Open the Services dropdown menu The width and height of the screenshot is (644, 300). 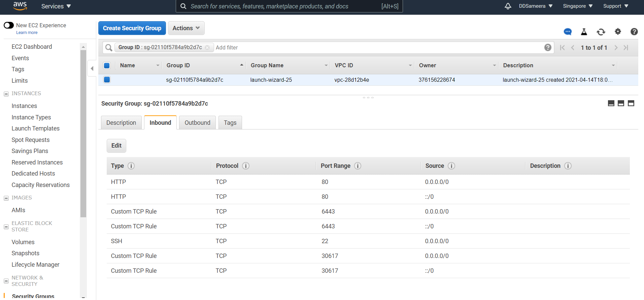click(x=56, y=6)
